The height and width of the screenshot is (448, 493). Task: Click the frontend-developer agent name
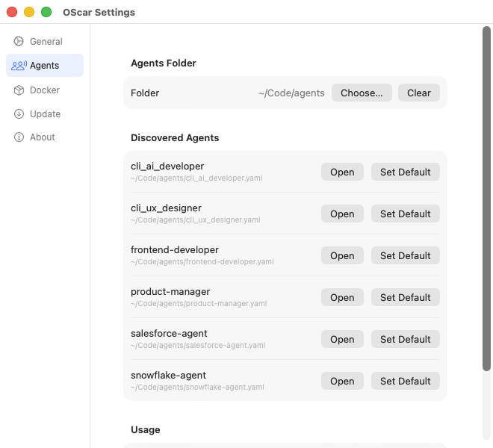tap(175, 249)
